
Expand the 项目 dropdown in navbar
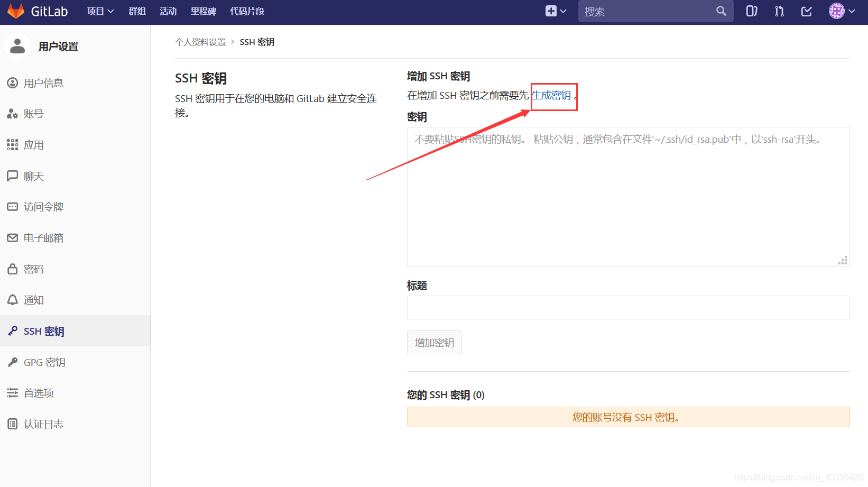100,11
